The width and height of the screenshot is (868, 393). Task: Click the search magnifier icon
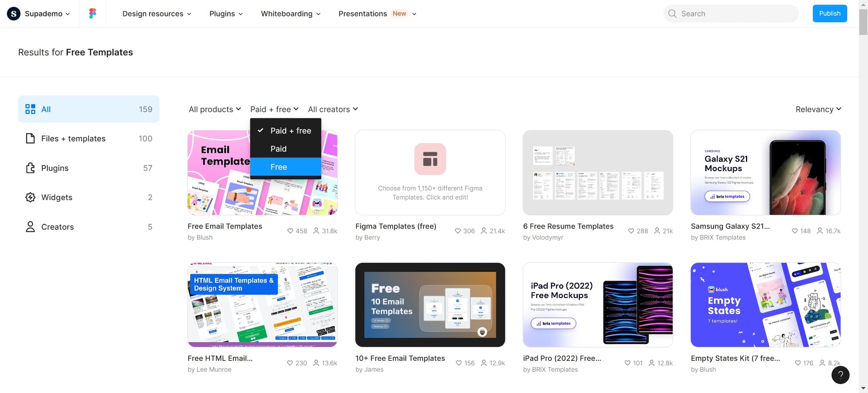tap(672, 14)
